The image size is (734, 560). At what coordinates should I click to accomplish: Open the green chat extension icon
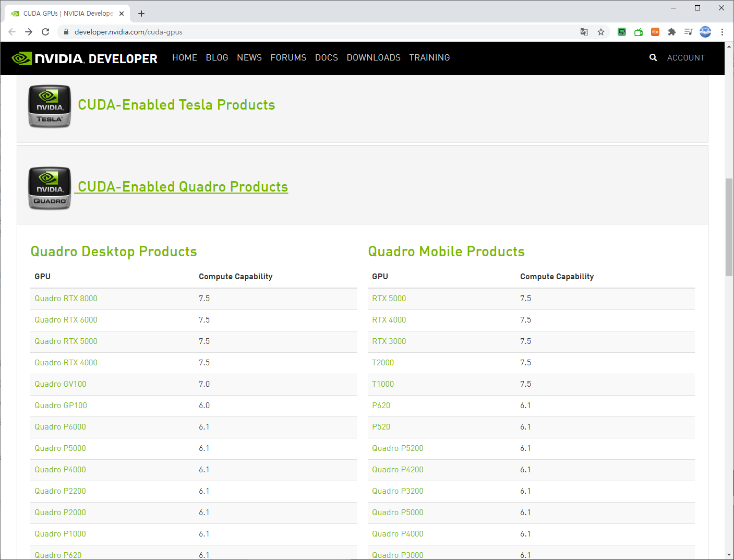(622, 32)
